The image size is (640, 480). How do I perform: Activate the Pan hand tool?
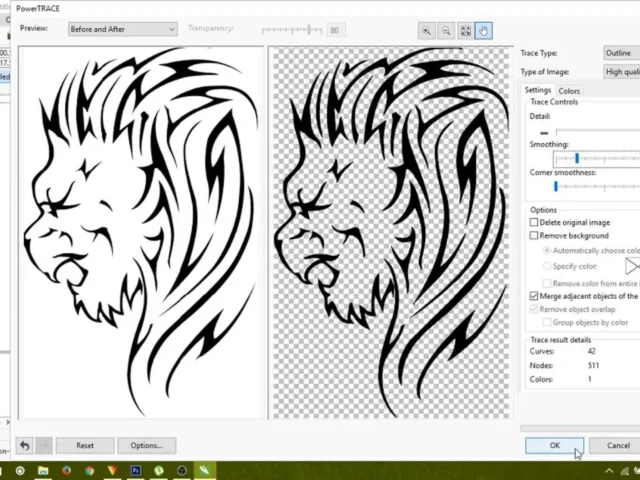(x=484, y=32)
